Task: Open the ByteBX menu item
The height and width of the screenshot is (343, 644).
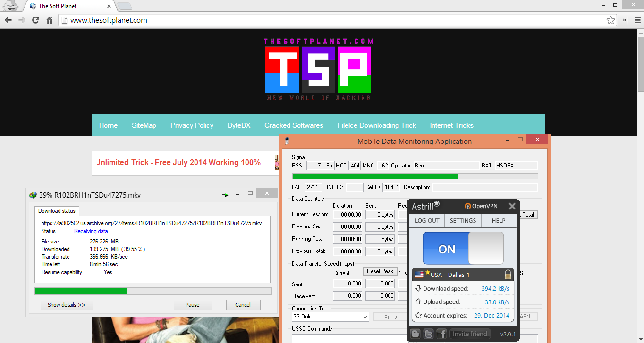Action: point(239,125)
